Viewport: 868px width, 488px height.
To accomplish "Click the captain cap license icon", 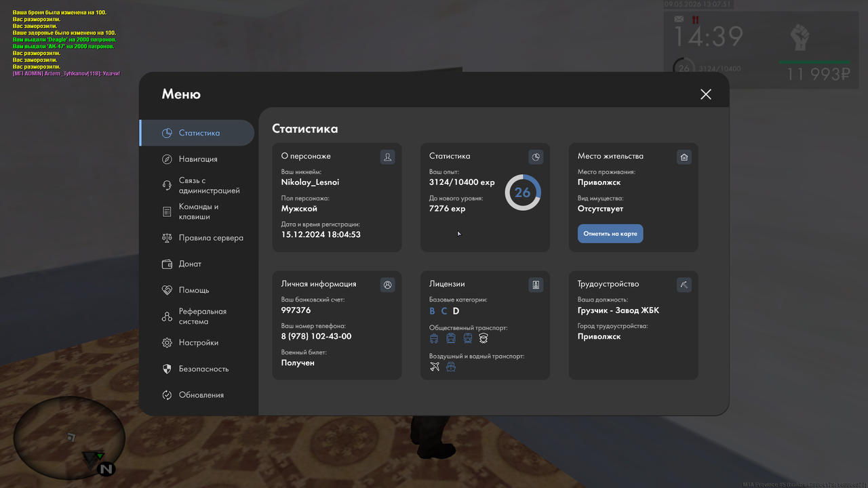I will coord(484,338).
